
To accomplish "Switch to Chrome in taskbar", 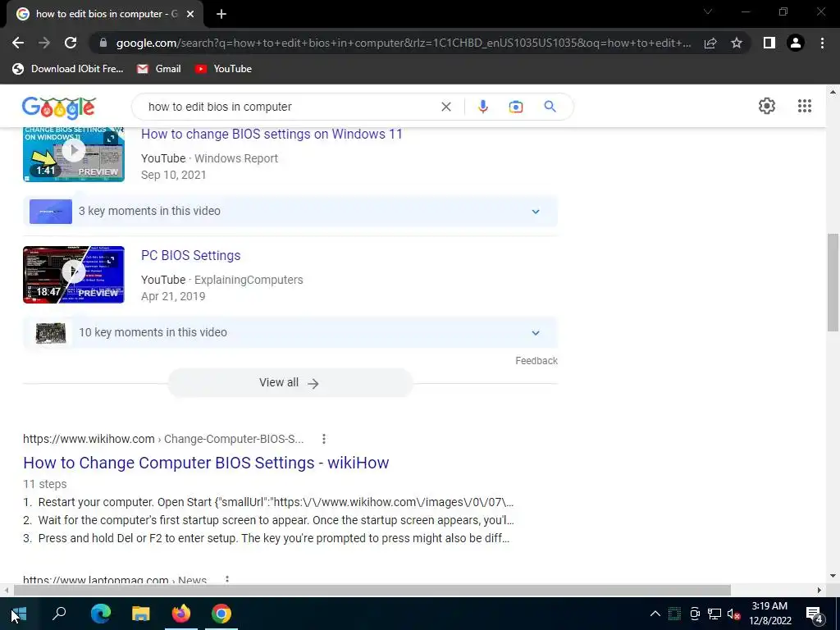I will pyautogui.click(x=221, y=614).
